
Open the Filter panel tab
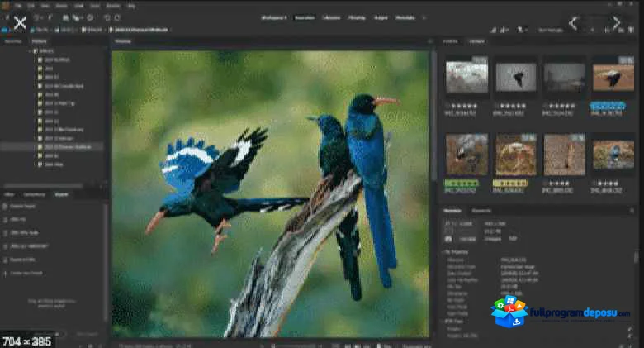coord(9,194)
